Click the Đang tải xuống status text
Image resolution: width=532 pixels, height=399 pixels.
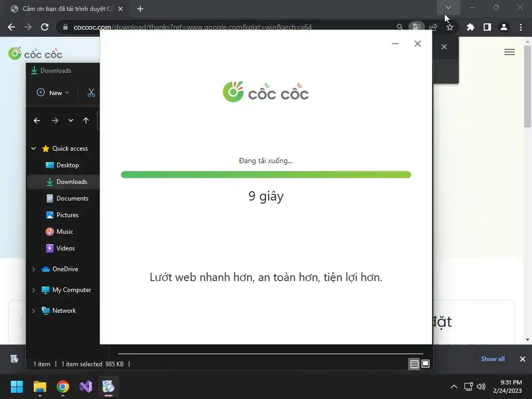coord(265,161)
